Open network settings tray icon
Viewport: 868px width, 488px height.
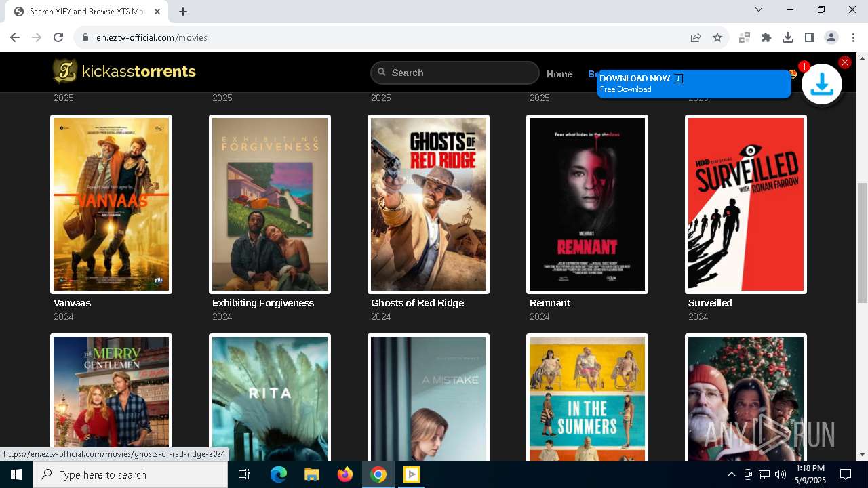pos(764,474)
